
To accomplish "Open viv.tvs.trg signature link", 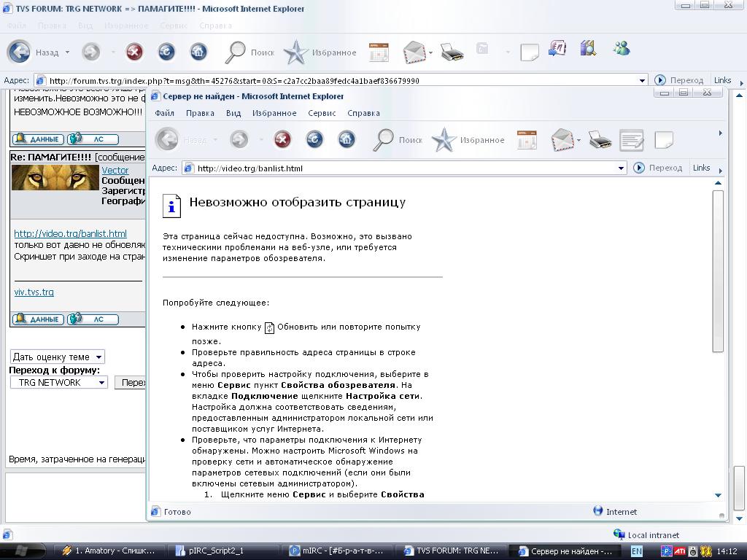I will (x=34, y=292).
